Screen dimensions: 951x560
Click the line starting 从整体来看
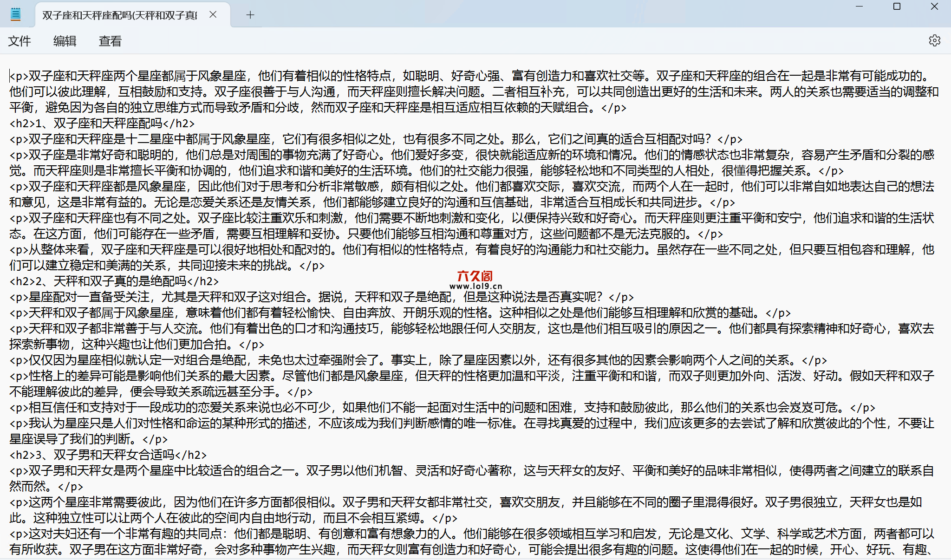tap(472, 258)
